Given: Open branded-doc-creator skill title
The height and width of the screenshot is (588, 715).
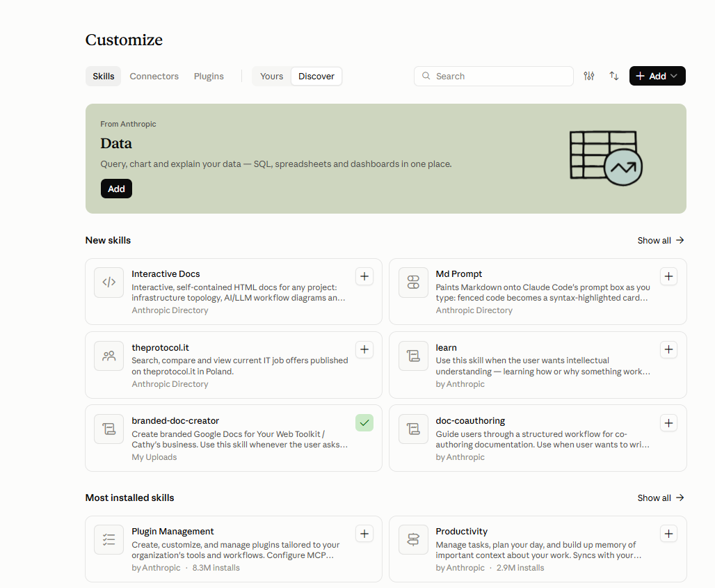Looking at the screenshot, I should coord(175,420).
